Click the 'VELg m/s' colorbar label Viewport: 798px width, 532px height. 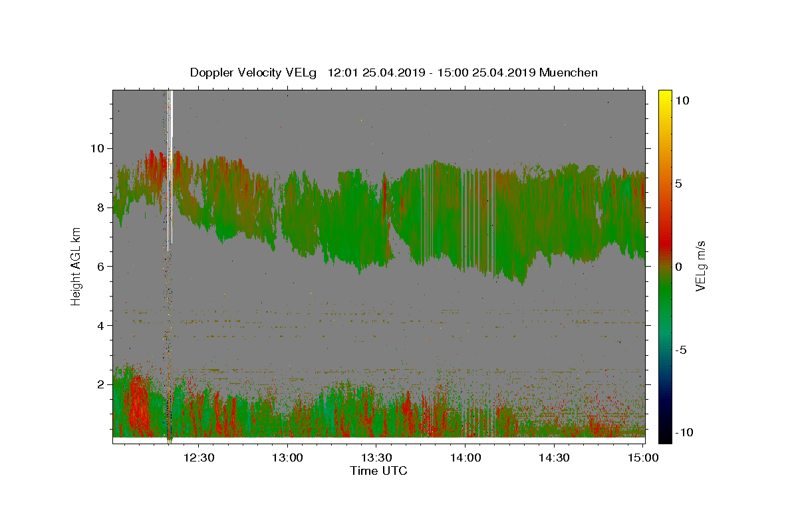[700, 266]
